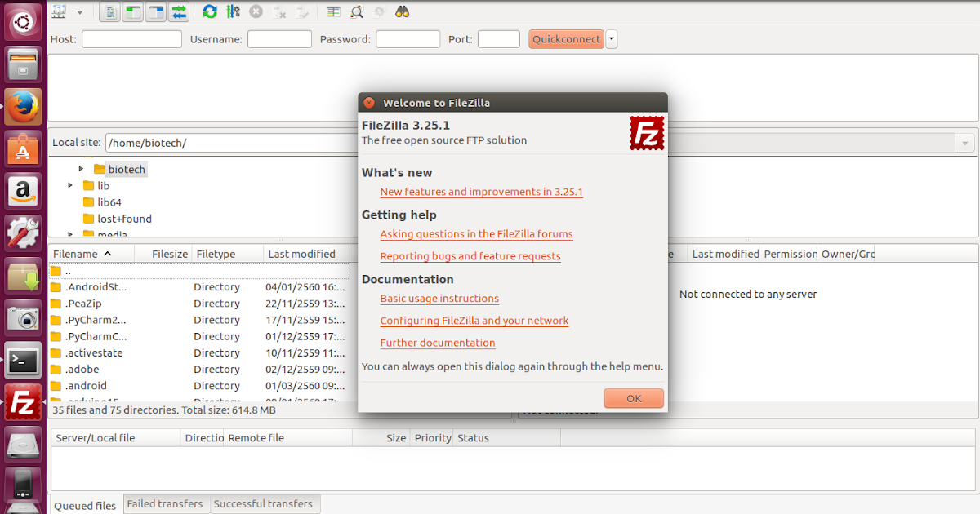The height and width of the screenshot is (514, 980).
Task: Sort local files by Last modified column
Action: (x=308, y=254)
